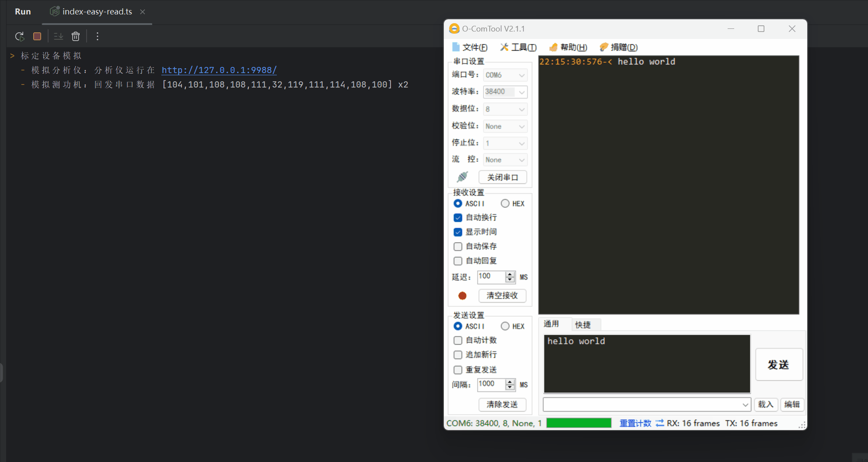
Task: Open the 工具(T) menu
Action: click(x=519, y=47)
